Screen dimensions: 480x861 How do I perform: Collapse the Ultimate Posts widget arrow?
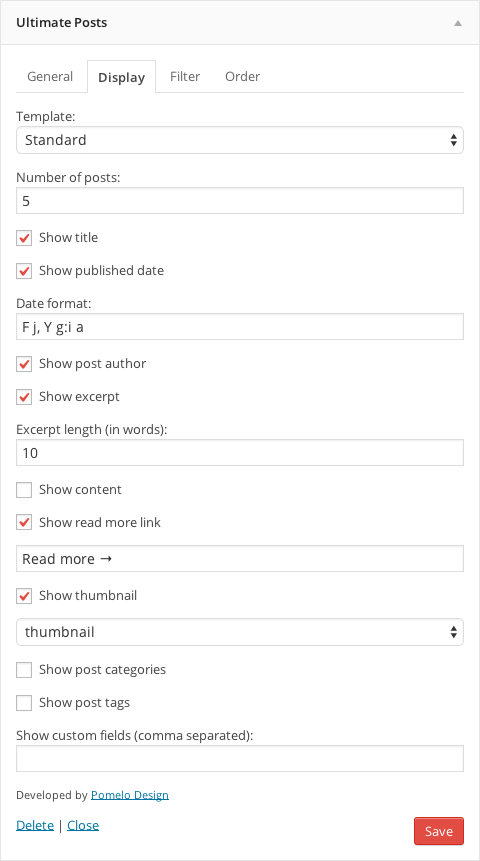pyautogui.click(x=457, y=23)
